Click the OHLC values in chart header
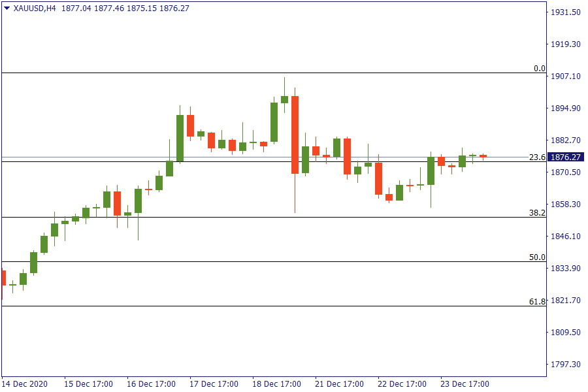Screen dimensions: 588x392 click(x=125, y=8)
